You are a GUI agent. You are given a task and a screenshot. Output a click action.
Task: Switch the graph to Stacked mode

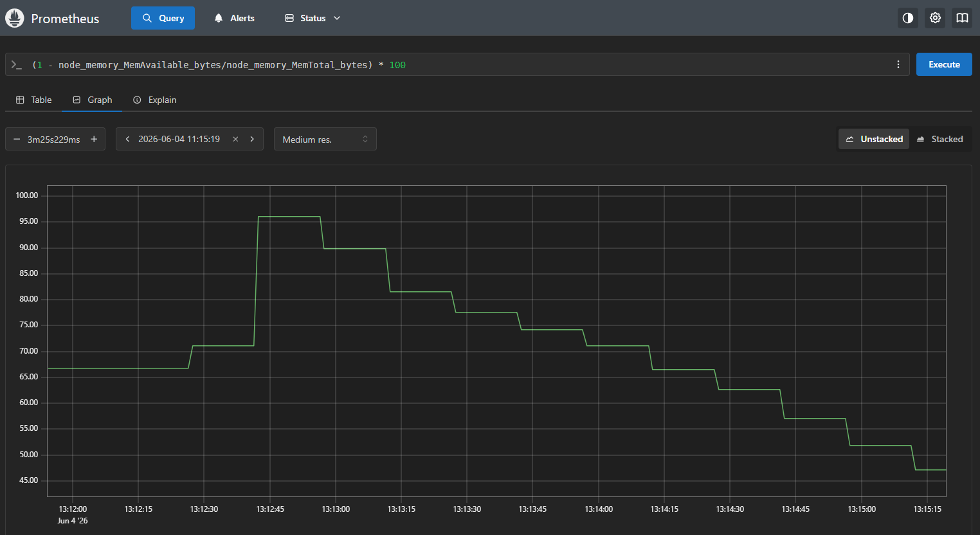(939, 139)
